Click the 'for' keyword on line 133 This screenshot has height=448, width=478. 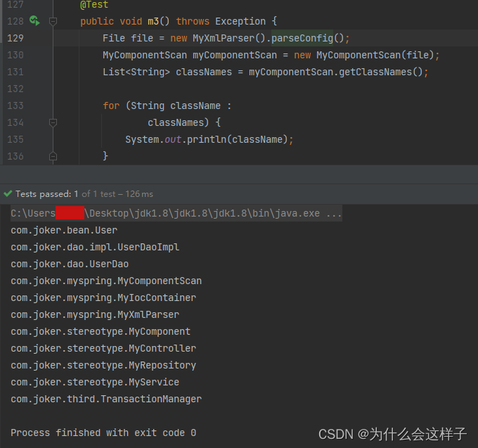point(111,105)
